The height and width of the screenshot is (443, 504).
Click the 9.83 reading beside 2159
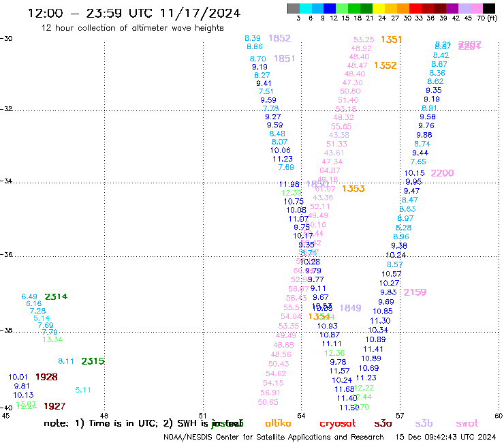click(388, 292)
